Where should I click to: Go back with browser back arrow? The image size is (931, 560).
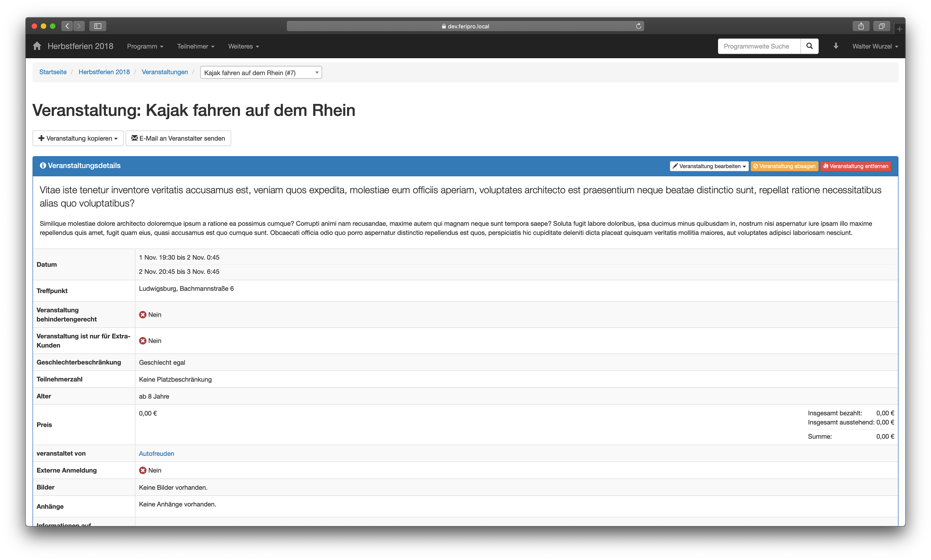[x=67, y=26]
